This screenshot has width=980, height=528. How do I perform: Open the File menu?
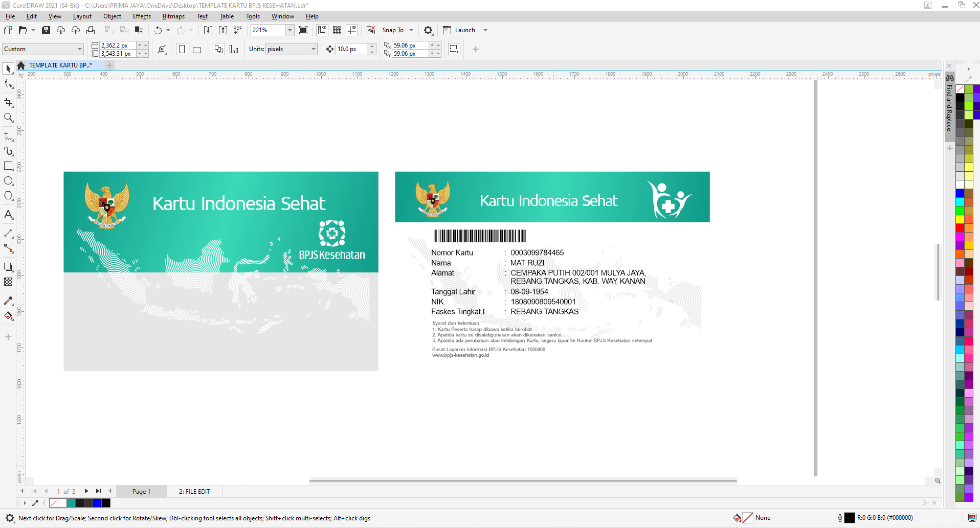point(10,16)
